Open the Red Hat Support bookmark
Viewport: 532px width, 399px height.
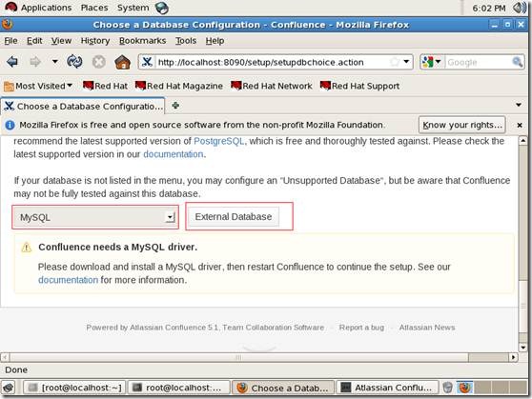[x=359, y=86]
